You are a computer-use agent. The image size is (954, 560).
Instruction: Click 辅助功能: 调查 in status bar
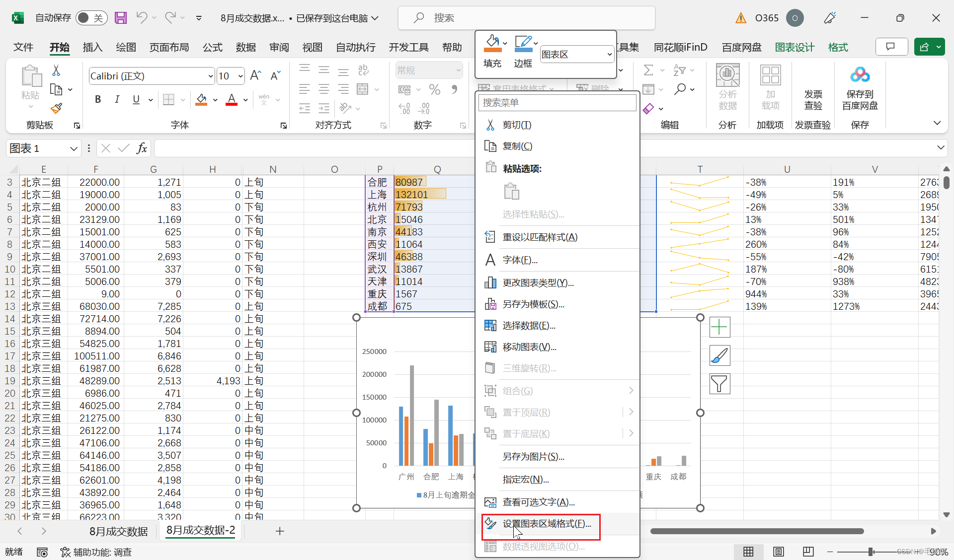pos(96,552)
